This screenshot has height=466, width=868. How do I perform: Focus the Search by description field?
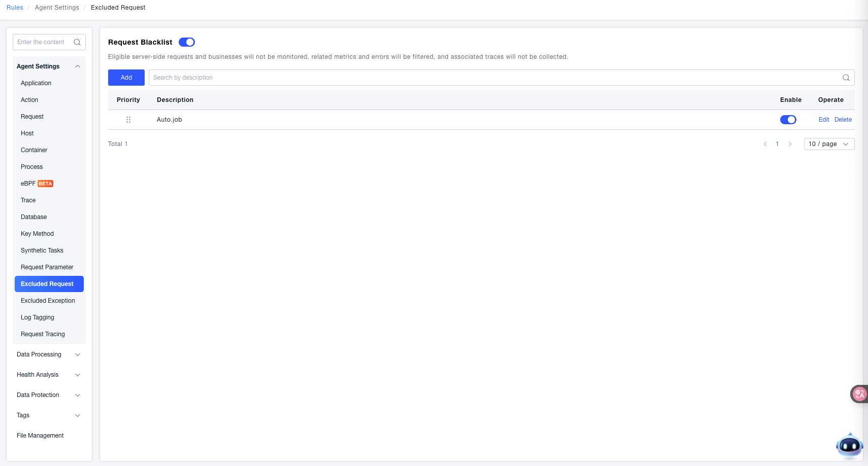492,78
